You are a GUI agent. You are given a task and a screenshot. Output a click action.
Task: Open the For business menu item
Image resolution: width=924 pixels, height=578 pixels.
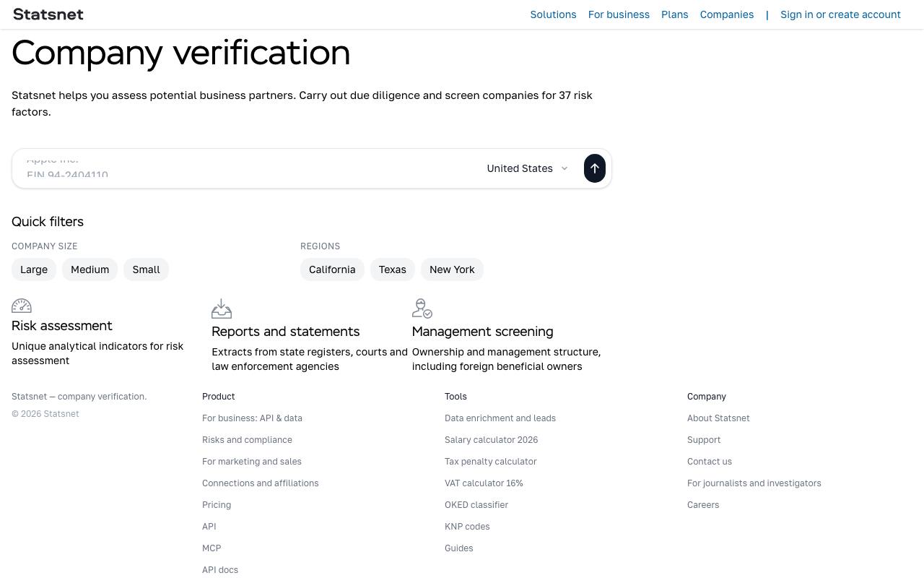[619, 14]
